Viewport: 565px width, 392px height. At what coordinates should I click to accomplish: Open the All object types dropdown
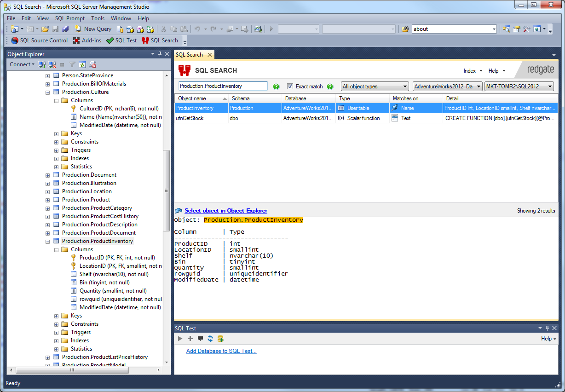[x=375, y=86]
